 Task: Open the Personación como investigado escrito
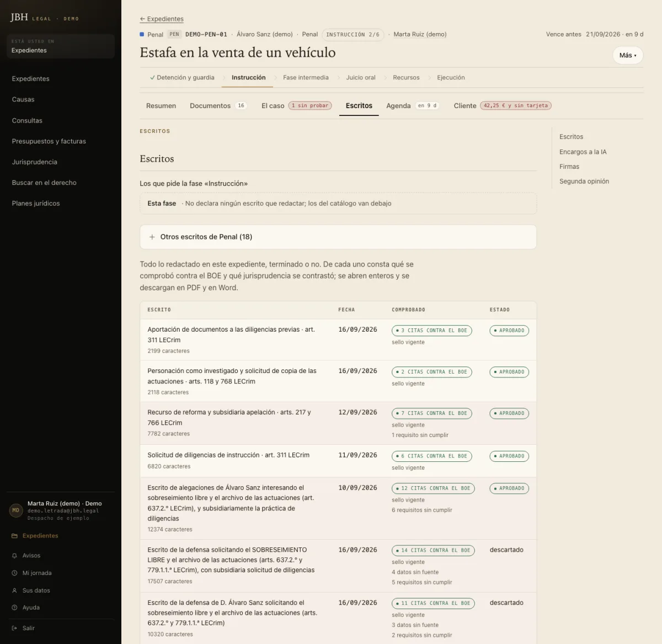point(232,376)
